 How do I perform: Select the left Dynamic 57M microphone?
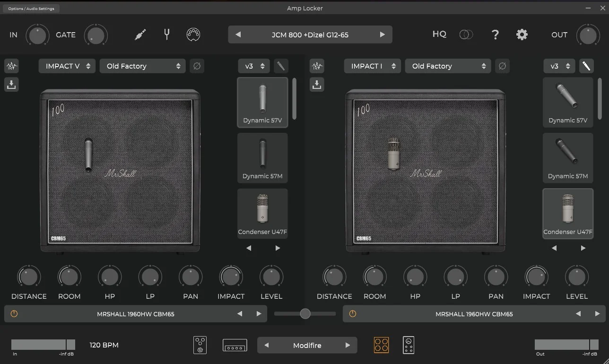[262, 158]
